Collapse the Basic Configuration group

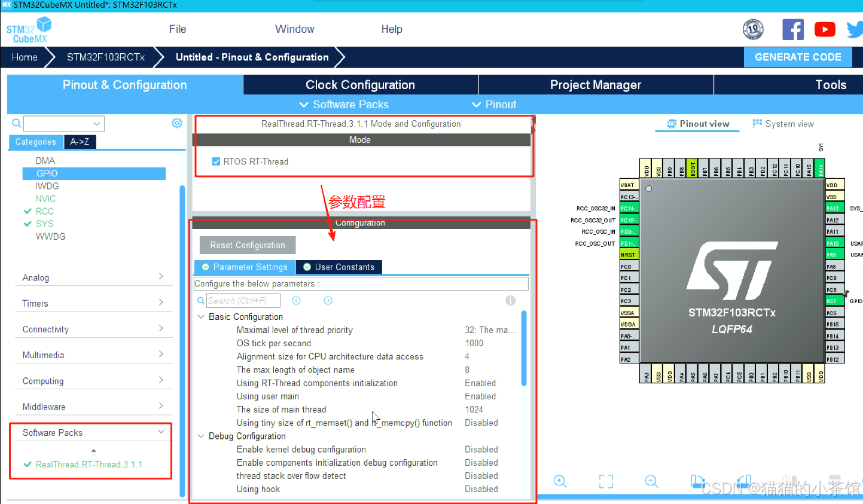[x=202, y=317]
